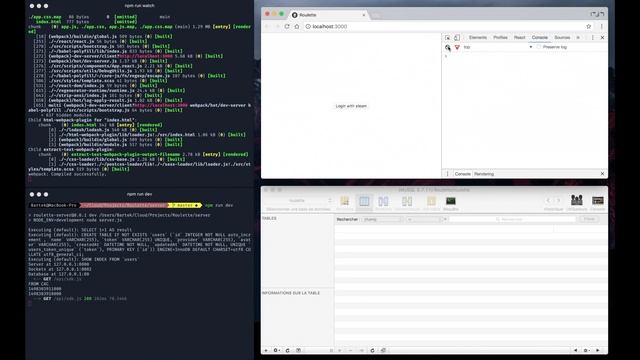The image size is (640, 360).
Task: Activate the DevTools inspect element tool
Action: click(447, 38)
